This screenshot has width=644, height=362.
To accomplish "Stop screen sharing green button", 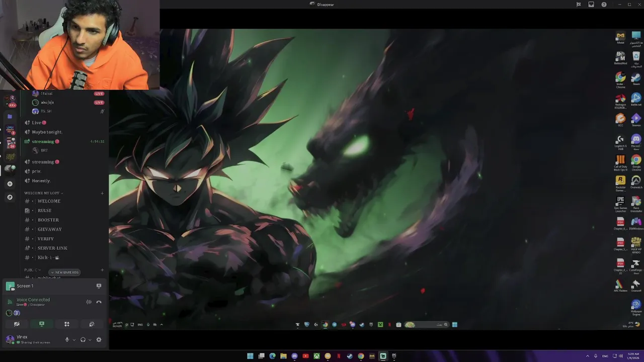I will [x=42, y=324].
